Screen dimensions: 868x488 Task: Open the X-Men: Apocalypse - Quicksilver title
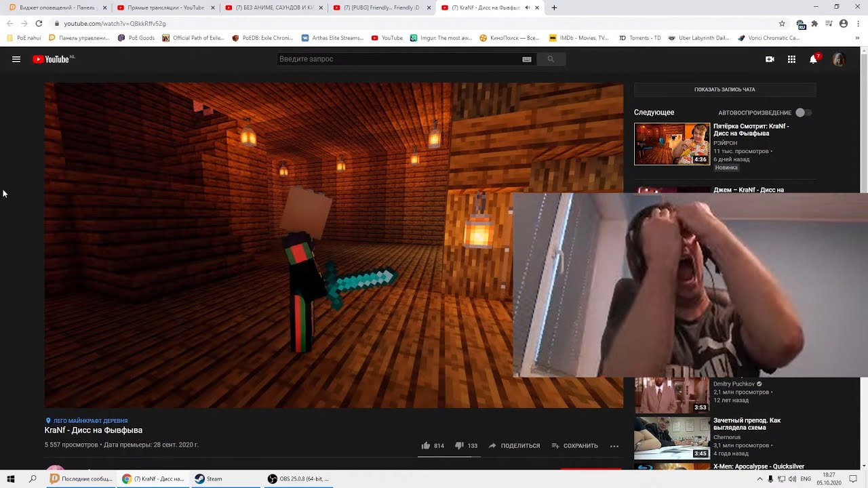[759, 466]
